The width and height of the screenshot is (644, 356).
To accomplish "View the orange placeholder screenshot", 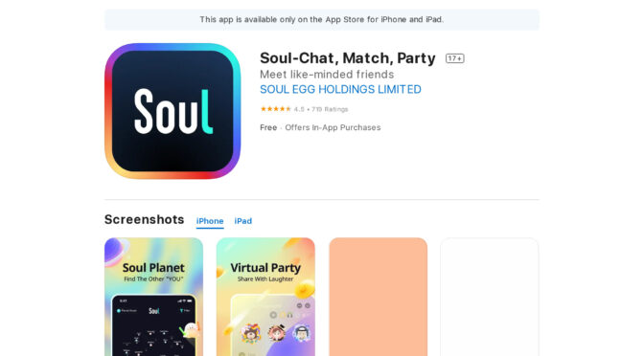I will (379, 297).
